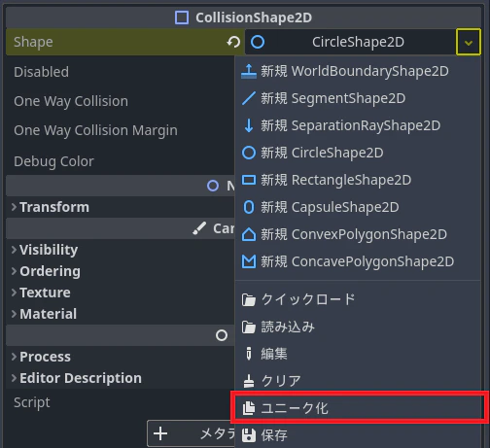This screenshot has height=448, width=490.
Task: Select 新規 CircleShape2D in the list
Action: tap(358, 153)
